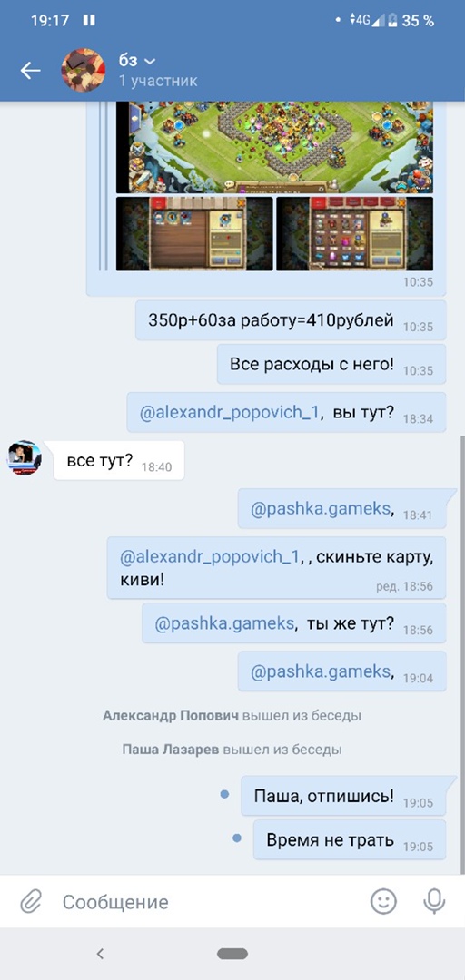Open the emoji smiley picker
465x980 pixels.
coord(383,901)
